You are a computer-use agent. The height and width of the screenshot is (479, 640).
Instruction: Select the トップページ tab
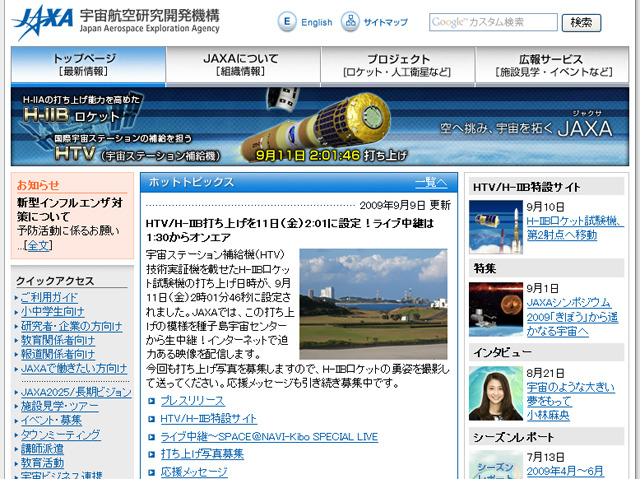[88, 66]
